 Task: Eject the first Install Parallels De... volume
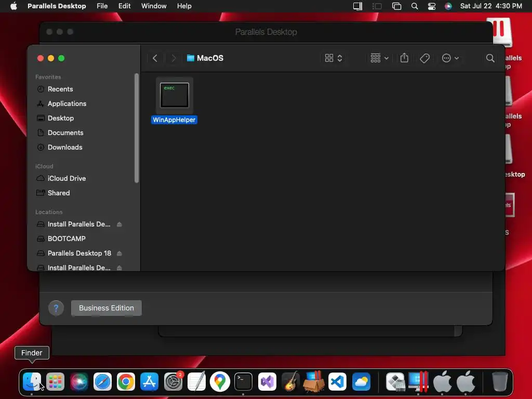tap(119, 224)
